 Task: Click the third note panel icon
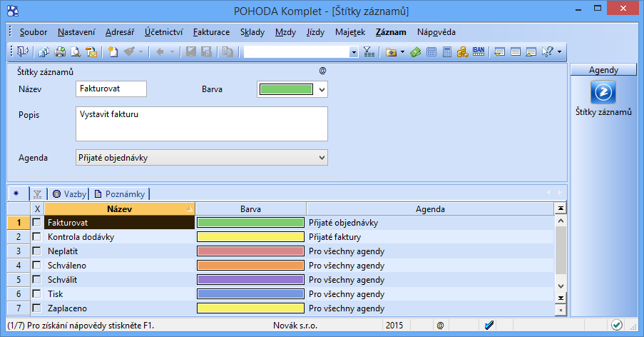tap(531, 52)
